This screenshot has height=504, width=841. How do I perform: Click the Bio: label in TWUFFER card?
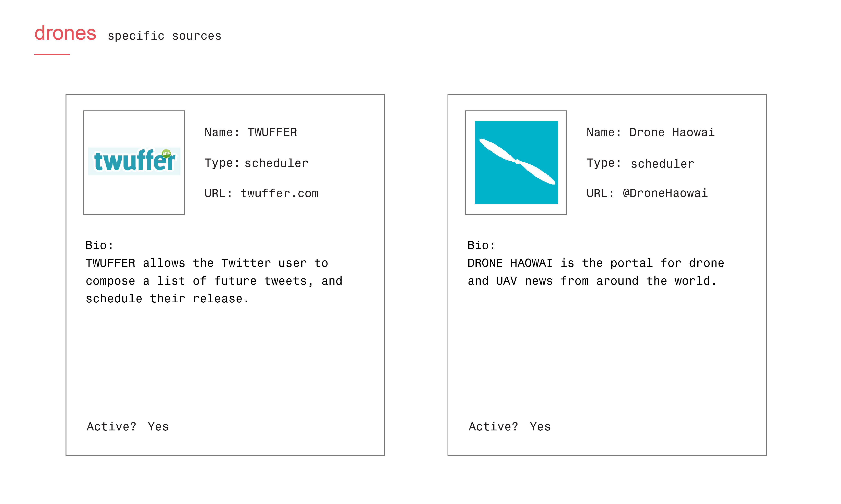click(99, 245)
